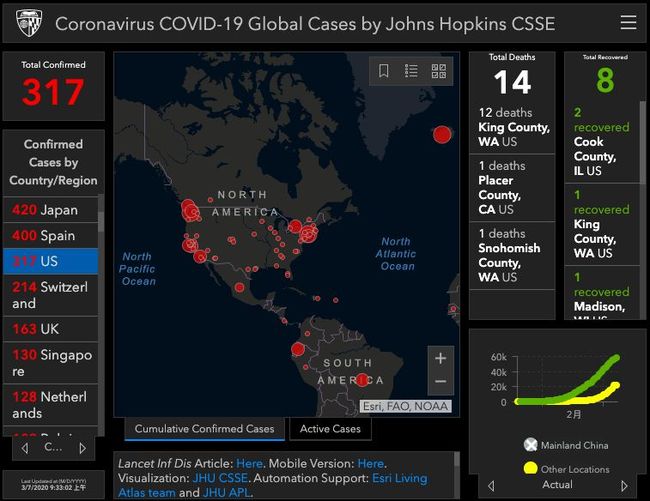Open the Esri Living Atlas team link

272,485
